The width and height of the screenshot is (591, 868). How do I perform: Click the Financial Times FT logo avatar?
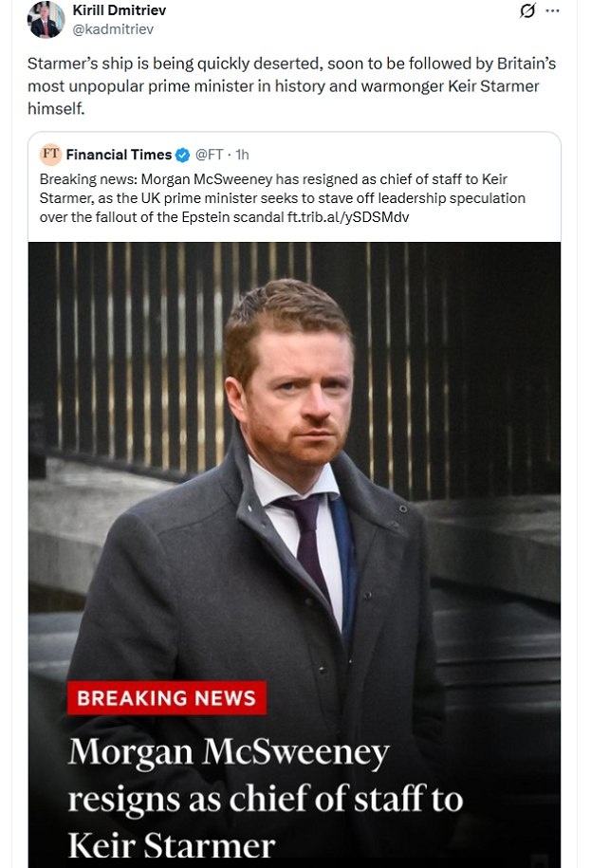pos(50,154)
